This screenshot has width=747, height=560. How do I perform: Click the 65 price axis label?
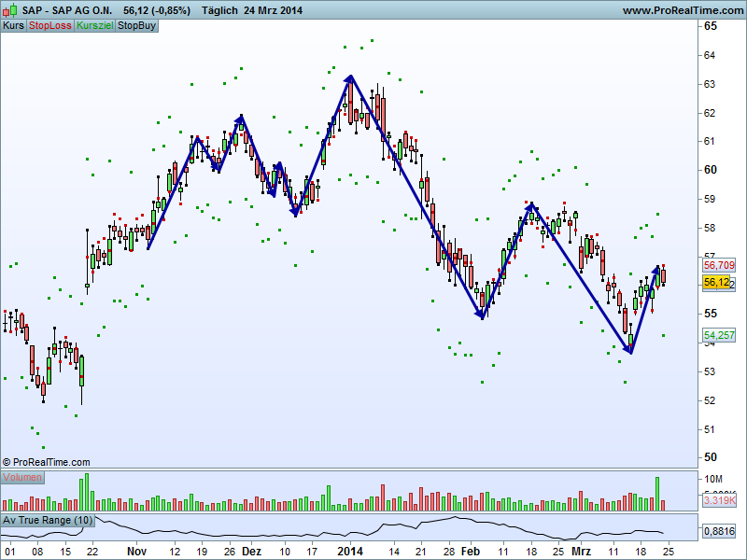[710, 26]
